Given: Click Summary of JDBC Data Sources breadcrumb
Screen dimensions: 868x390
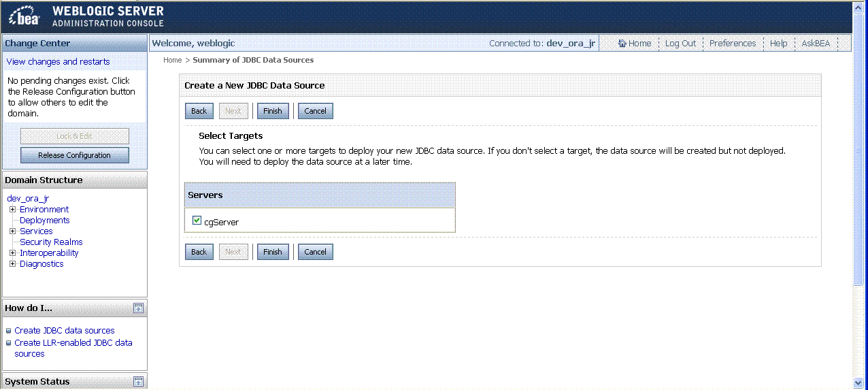Looking at the screenshot, I should (x=253, y=60).
